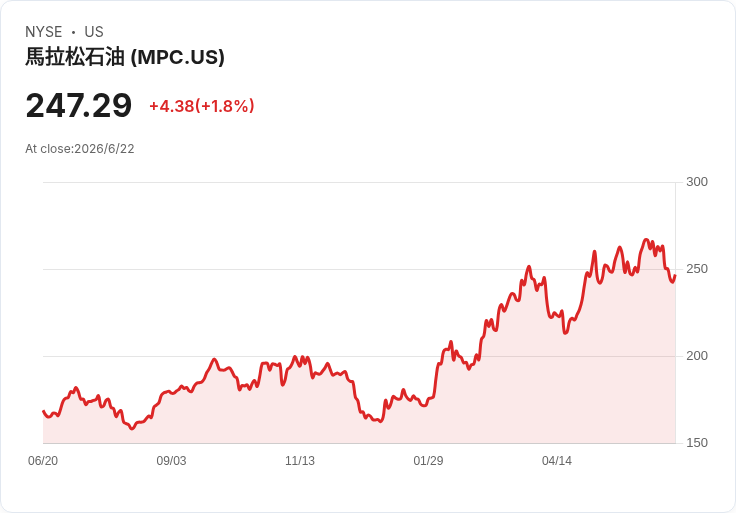Click the 04/14 date axis label
The width and height of the screenshot is (736, 513).
click(x=557, y=461)
